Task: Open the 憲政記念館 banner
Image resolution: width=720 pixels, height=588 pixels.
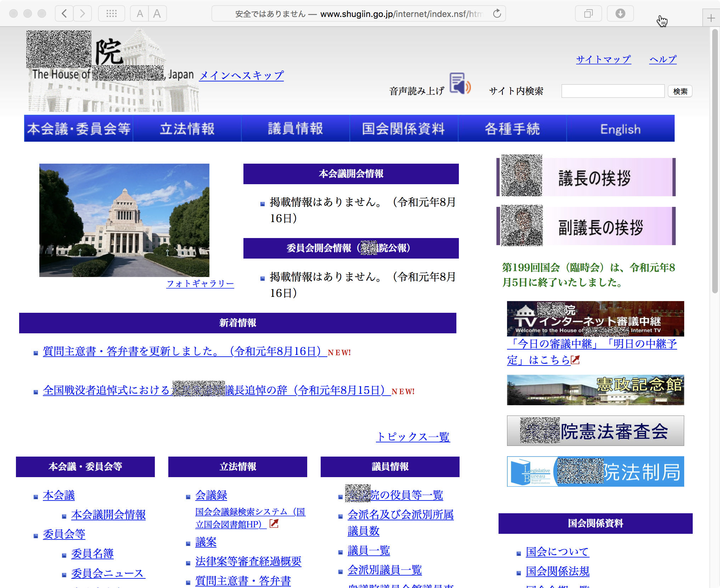Action: (595, 390)
